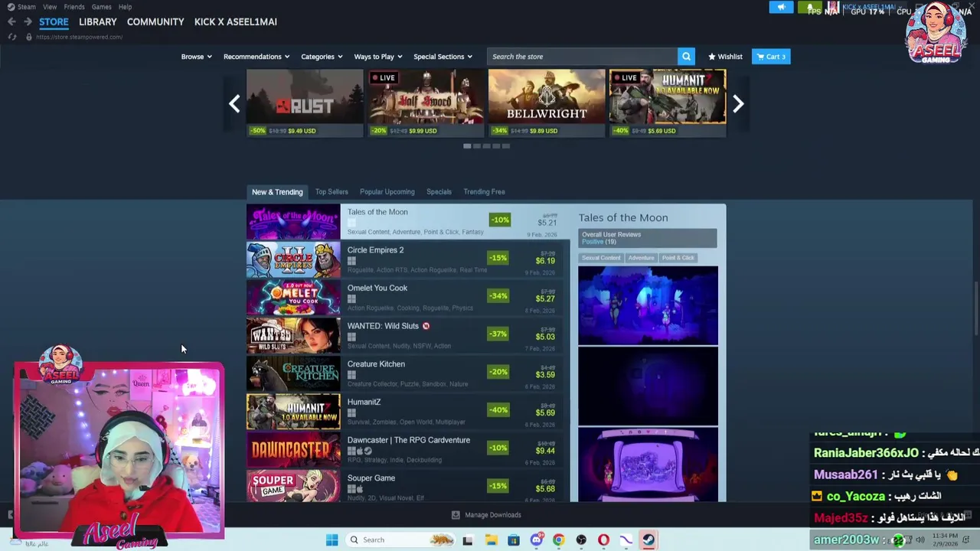Click the store URL address text
Viewport: 980px width, 551px height.
pyautogui.click(x=79, y=37)
